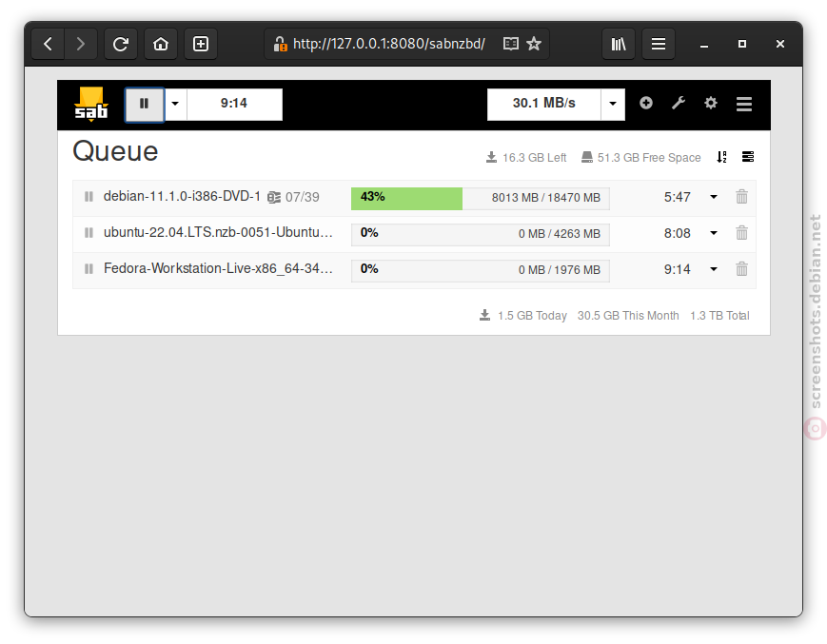Click the insecure connection lock icon
This screenshot has height=644, width=827.
click(x=280, y=44)
